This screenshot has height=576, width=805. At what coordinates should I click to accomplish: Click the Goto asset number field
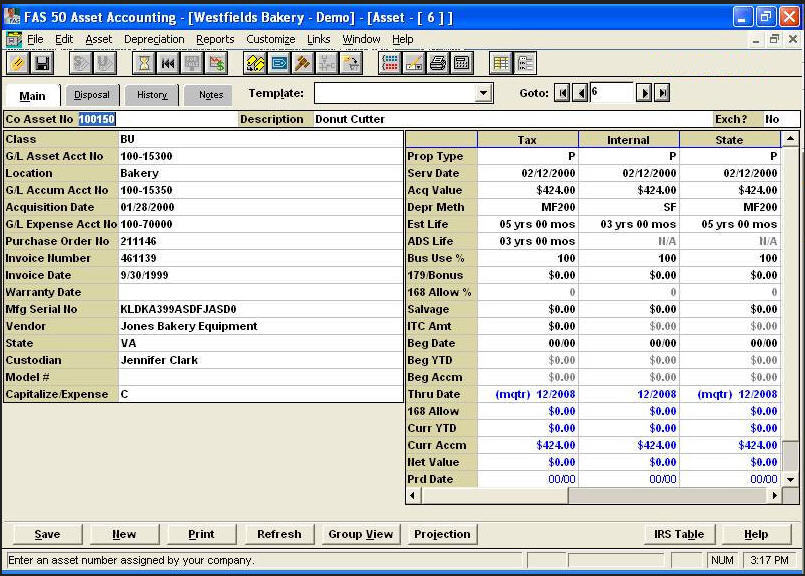(x=612, y=93)
